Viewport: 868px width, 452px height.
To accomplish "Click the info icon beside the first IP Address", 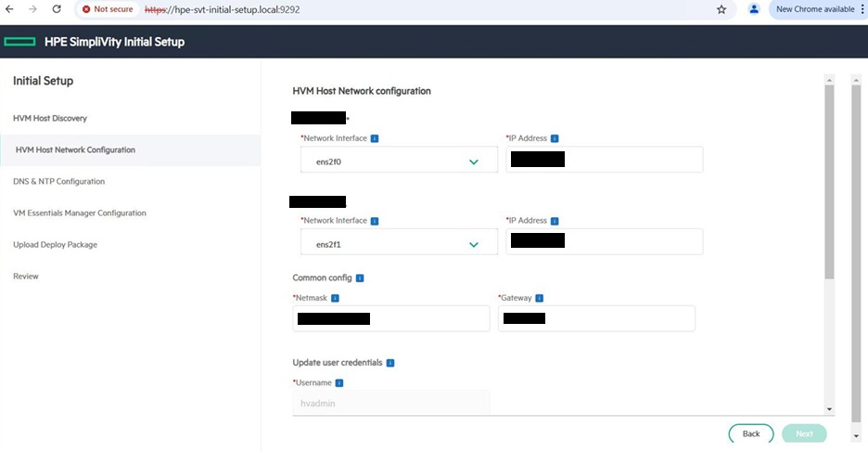I will 555,138.
